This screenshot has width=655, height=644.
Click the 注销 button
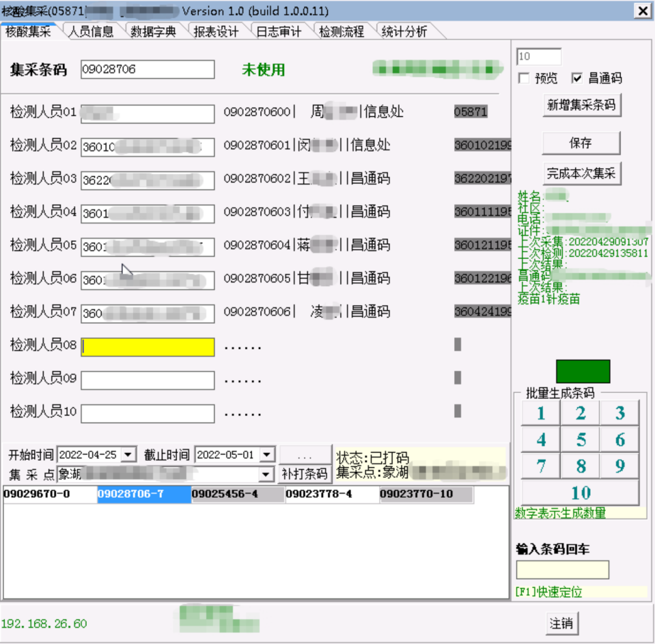[x=562, y=623]
